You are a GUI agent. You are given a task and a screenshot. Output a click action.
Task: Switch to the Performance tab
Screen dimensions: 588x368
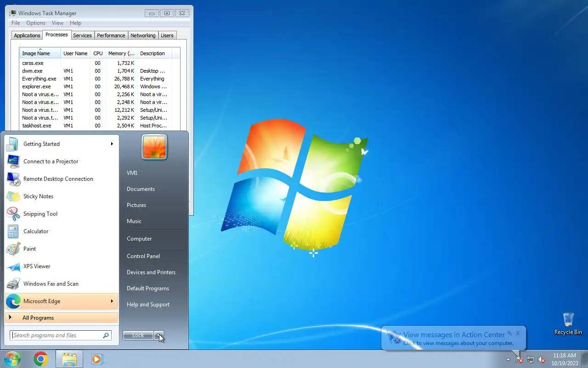pyautogui.click(x=111, y=35)
